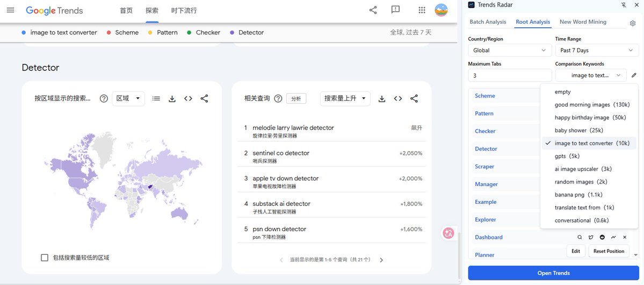Open the Country/Region Global dropdown
The width and height of the screenshot is (644, 285).
click(510, 50)
